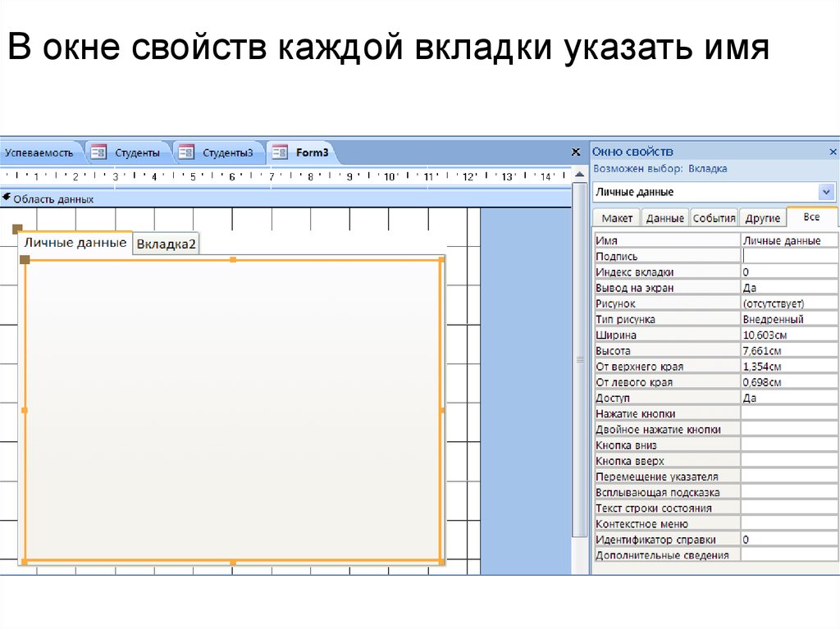Click the form icon on the Студенты3 tab
Viewport: 840px width, 629px height.
click(x=187, y=153)
